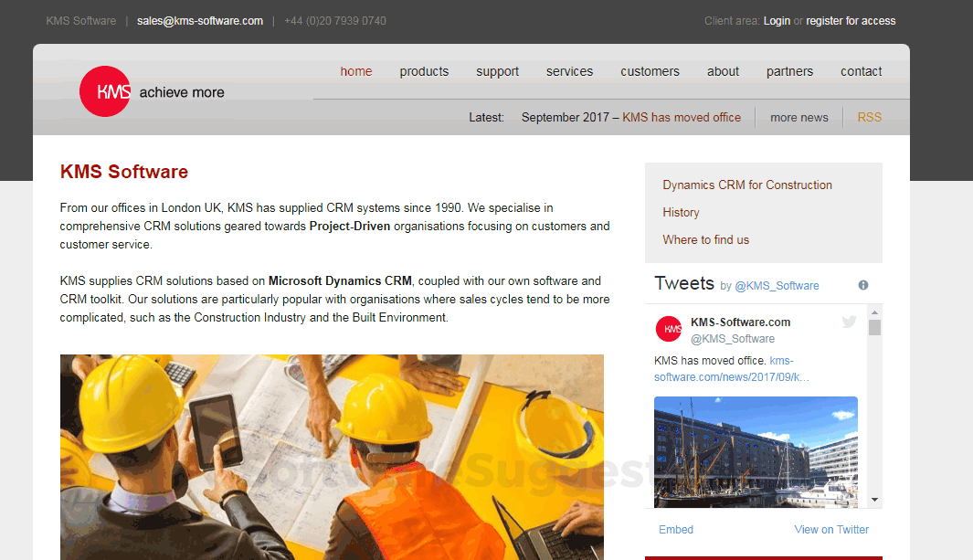Open the partners page
The image size is (973, 560).
point(789,71)
